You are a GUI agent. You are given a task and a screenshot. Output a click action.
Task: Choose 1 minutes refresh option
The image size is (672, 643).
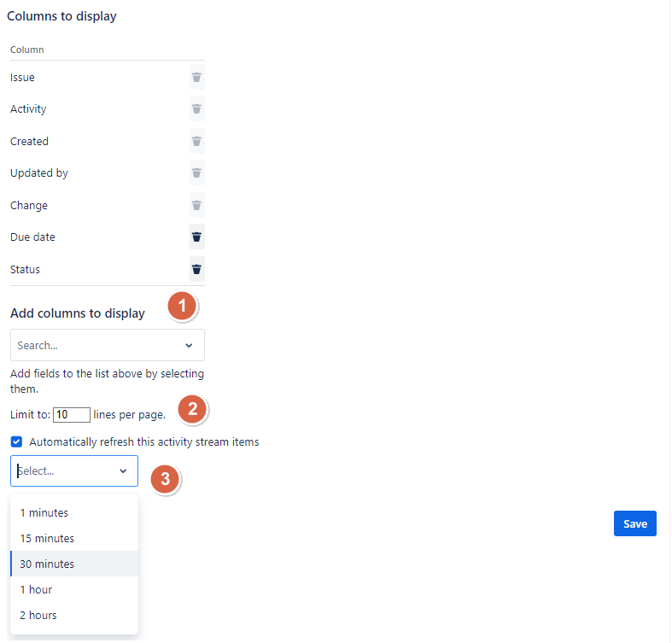click(x=44, y=513)
